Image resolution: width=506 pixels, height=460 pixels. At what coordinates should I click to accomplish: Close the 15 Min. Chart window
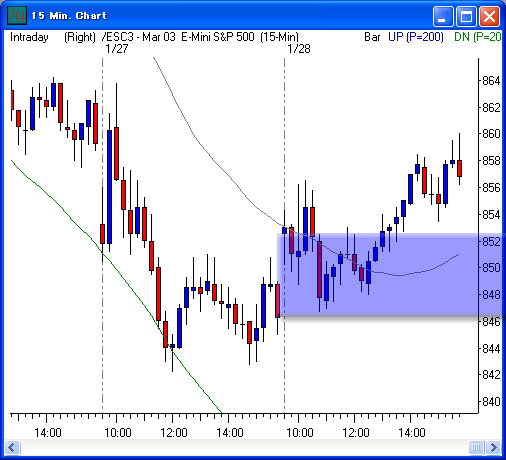point(489,16)
